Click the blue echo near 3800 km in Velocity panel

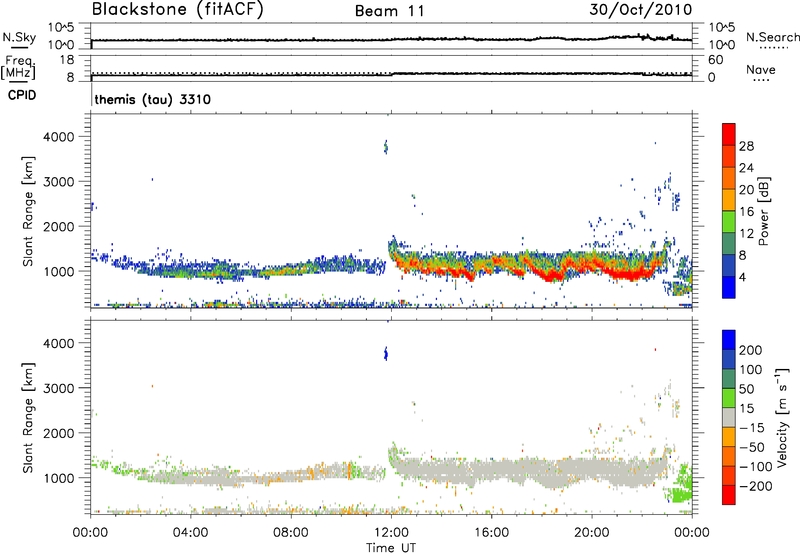[x=386, y=353]
